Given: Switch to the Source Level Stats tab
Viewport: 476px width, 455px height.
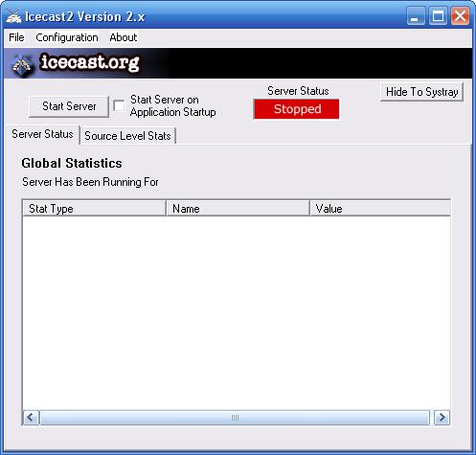Looking at the screenshot, I should click(x=127, y=136).
